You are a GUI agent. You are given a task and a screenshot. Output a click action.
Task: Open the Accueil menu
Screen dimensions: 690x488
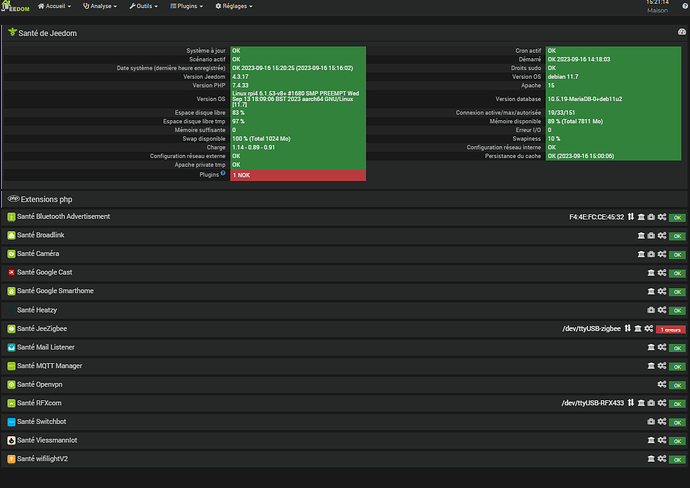(54, 6)
